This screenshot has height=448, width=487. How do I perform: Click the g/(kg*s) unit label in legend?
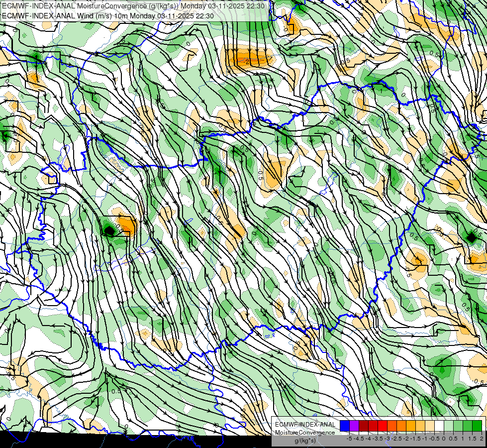click(305, 441)
